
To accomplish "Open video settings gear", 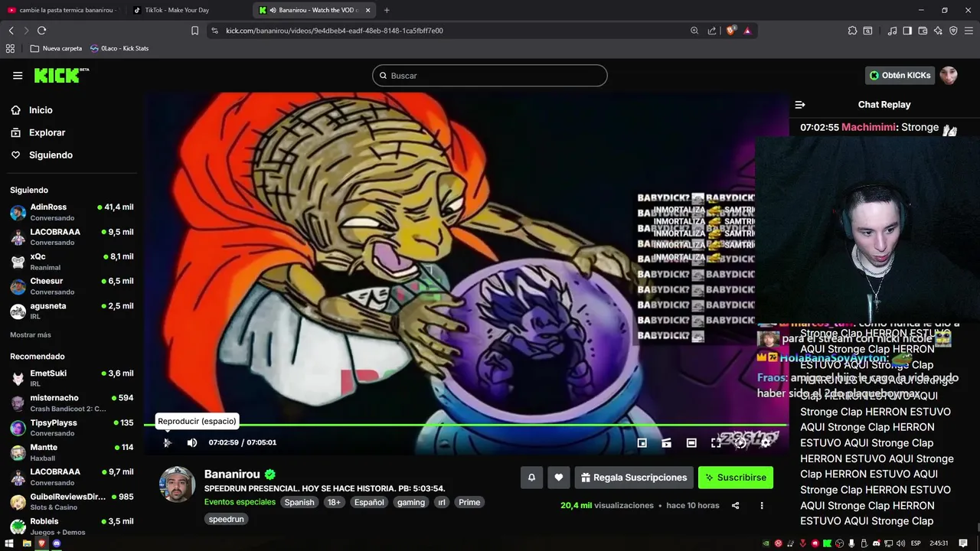I will point(765,442).
